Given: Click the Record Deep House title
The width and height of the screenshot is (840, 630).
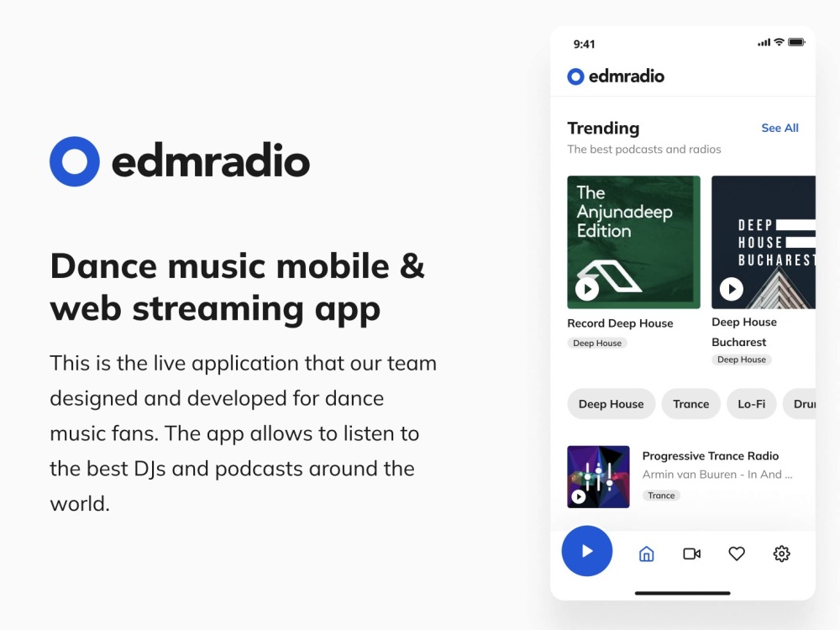Looking at the screenshot, I should (x=621, y=323).
